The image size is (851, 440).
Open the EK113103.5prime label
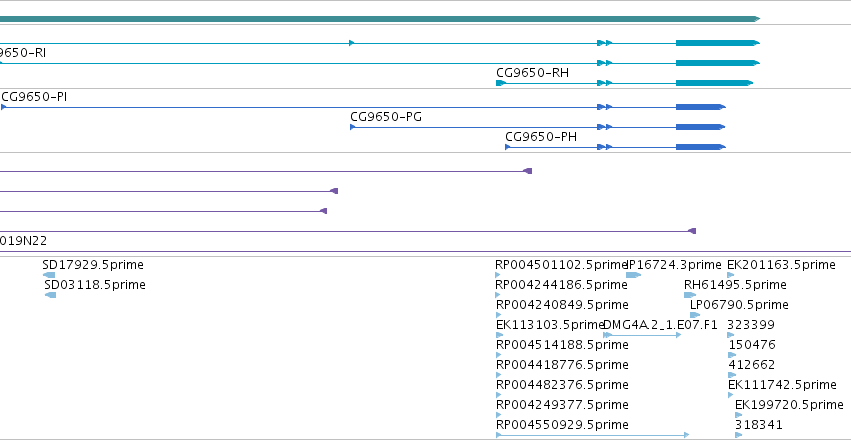(550, 325)
